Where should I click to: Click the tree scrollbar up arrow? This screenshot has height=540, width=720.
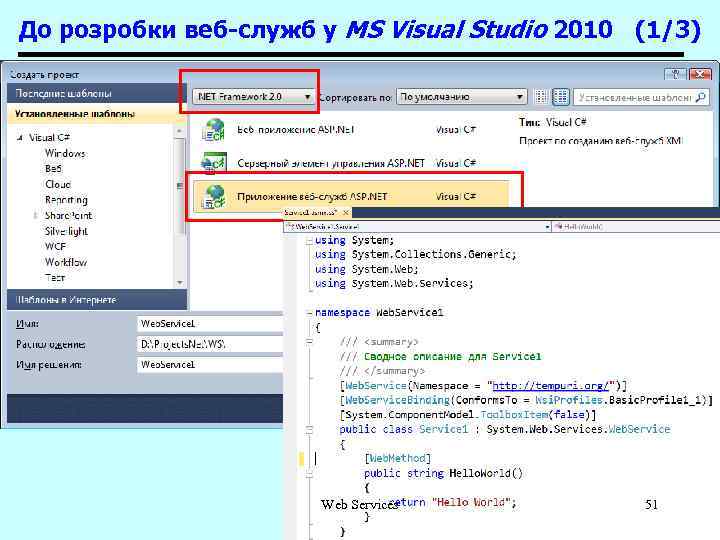[180, 132]
